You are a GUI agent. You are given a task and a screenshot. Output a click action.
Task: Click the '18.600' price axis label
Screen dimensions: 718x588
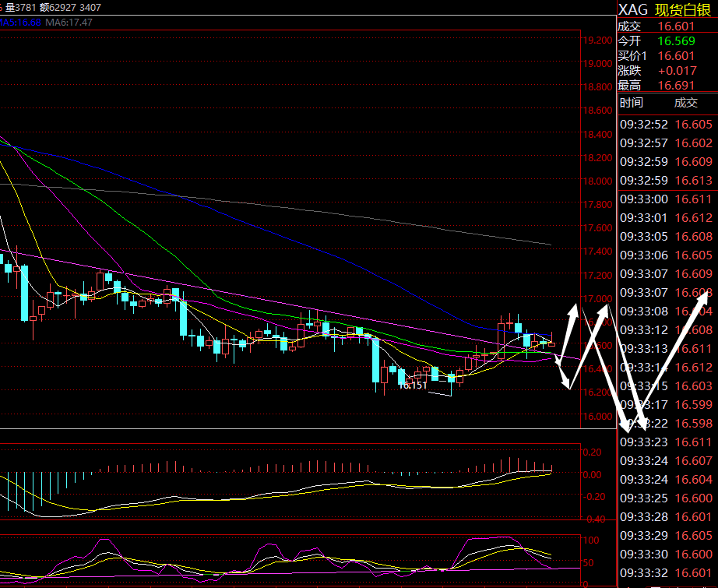[x=597, y=111]
